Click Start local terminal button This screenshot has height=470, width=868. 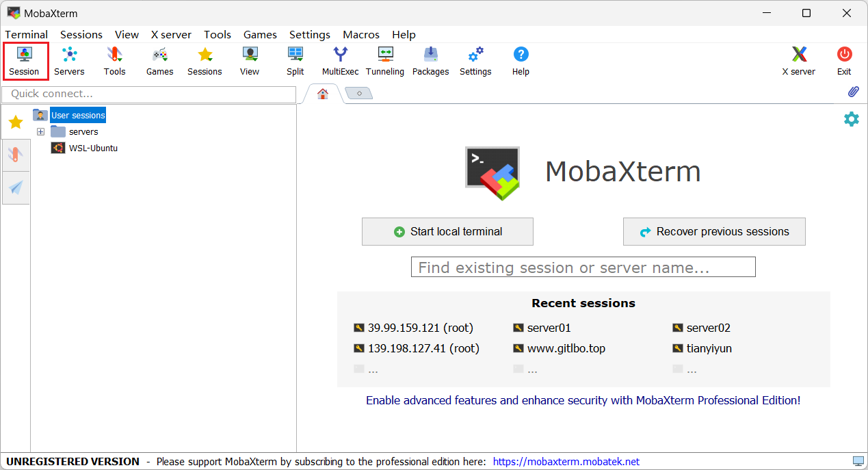tap(447, 232)
